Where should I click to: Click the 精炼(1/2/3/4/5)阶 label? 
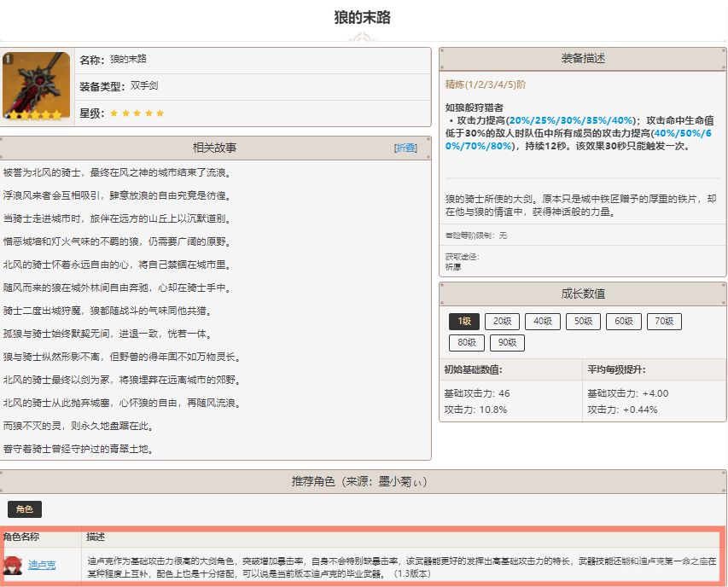[x=486, y=84]
